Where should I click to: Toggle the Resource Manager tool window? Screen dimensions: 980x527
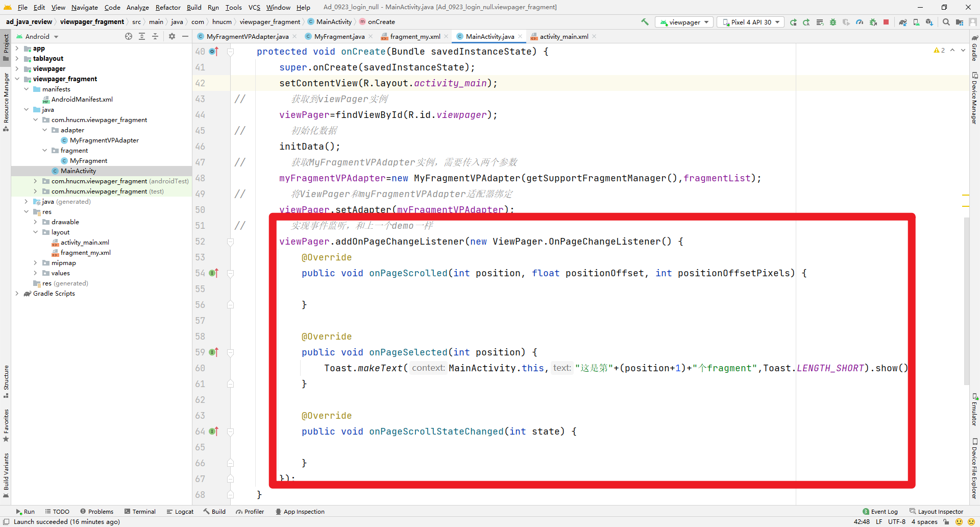tap(6, 102)
